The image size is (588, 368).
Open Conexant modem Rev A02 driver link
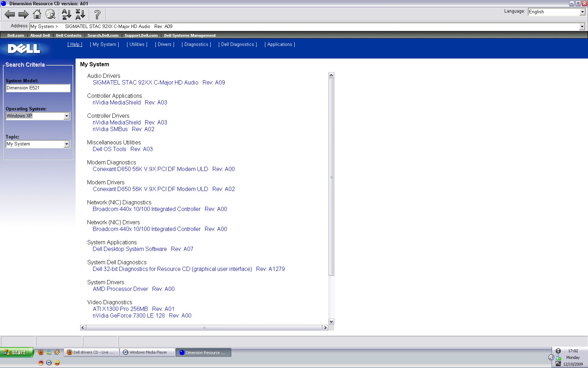coord(164,189)
